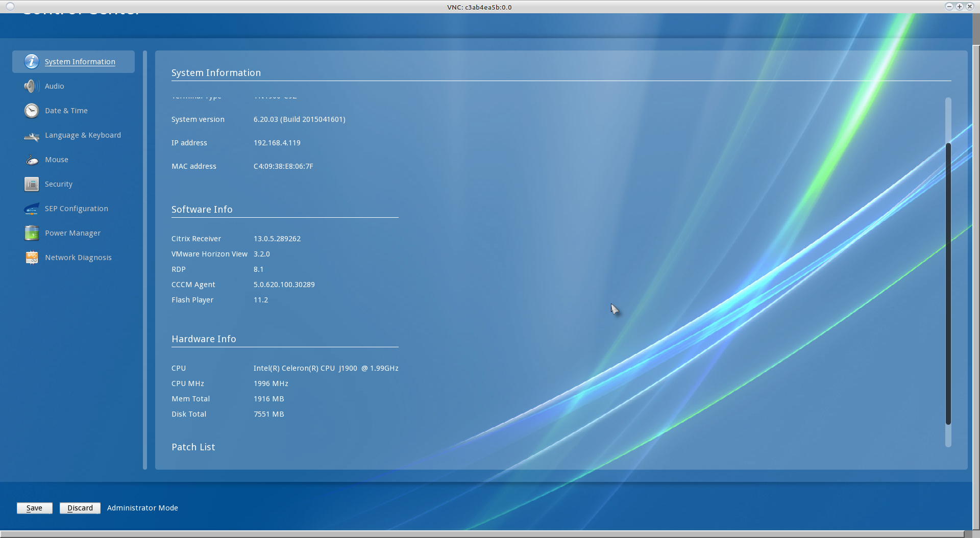Click the content panel vertical scrollbar thumb

948,284
